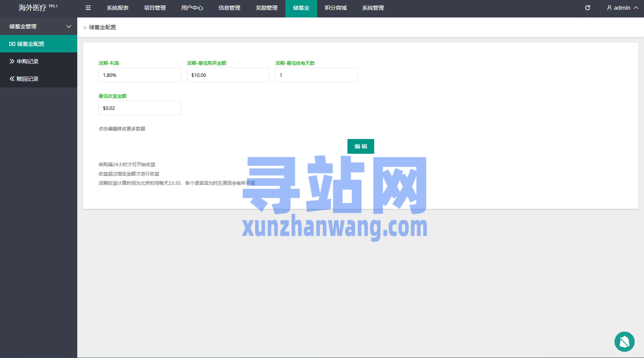The width and height of the screenshot is (644, 358).
Task: Open the 奖励管理 menu
Action: click(x=267, y=8)
